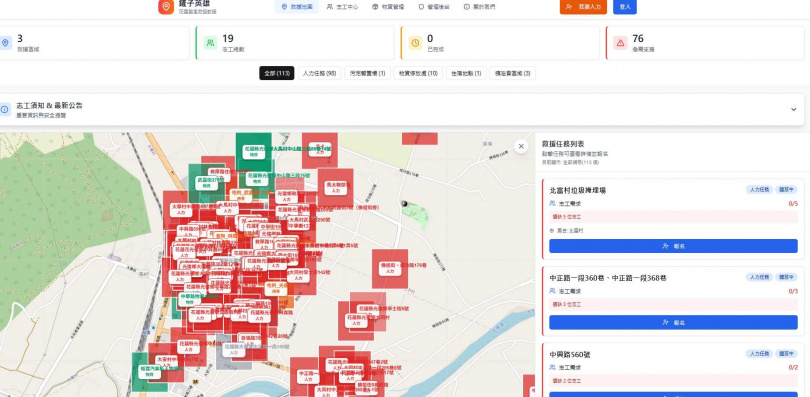810x397 pixels.
Task: Click the info icon beside 志工須知 announcement
Action: click(x=5, y=109)
